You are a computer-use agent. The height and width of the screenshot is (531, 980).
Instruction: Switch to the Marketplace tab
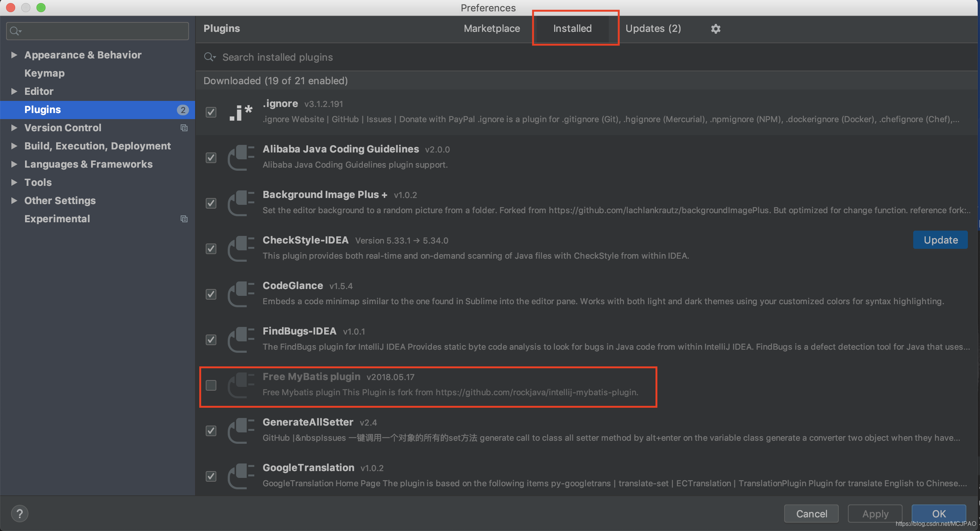click(x=491, y=28)
